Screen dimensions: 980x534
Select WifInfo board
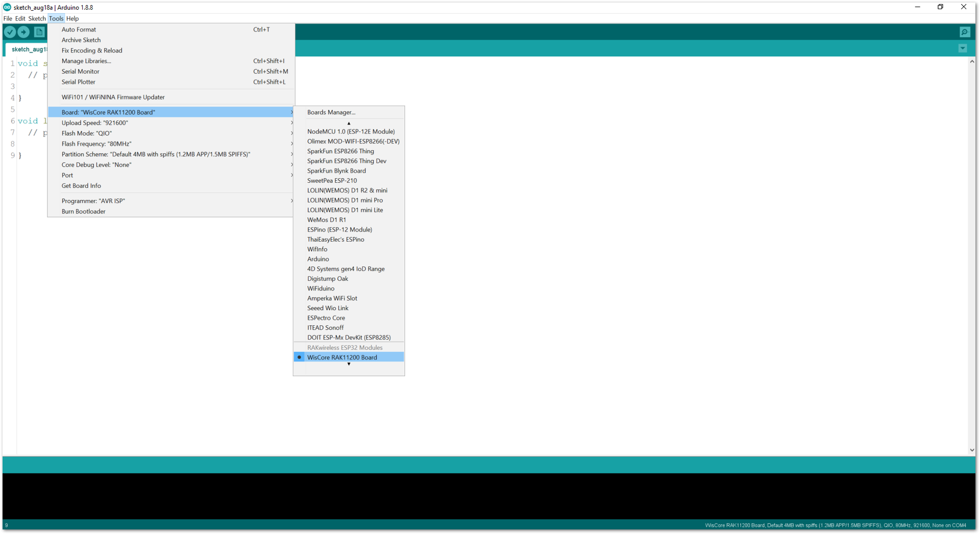[349, 249]
